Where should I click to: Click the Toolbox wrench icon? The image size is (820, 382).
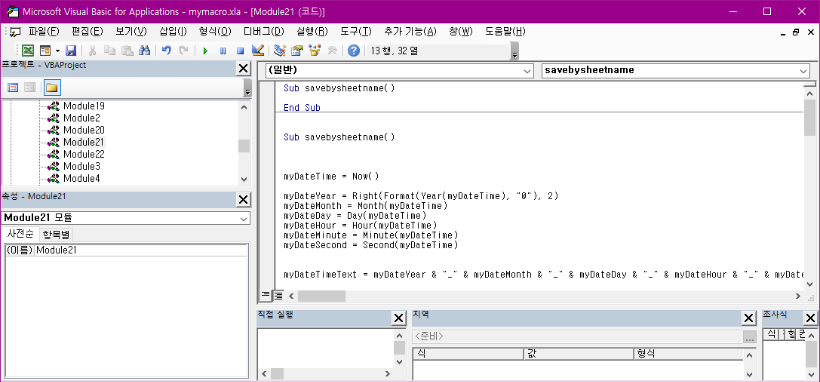(332, 51)
